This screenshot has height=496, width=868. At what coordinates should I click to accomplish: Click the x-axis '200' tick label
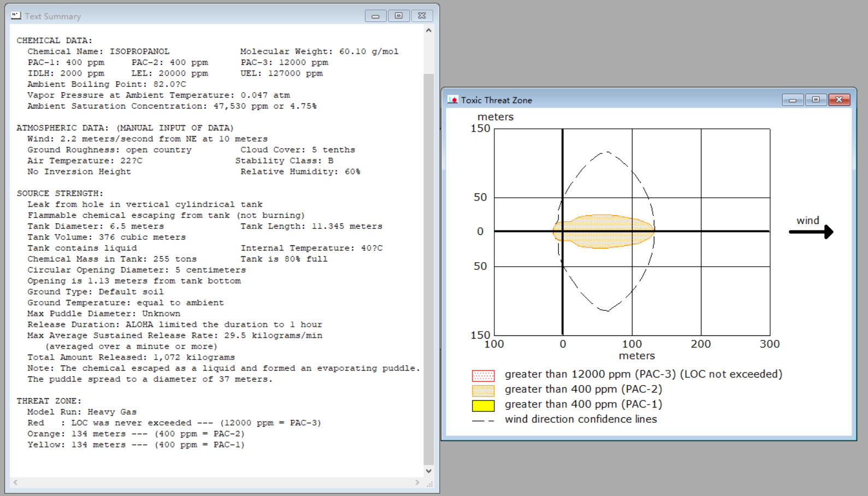pyautogui.click(x=701, y=344)
